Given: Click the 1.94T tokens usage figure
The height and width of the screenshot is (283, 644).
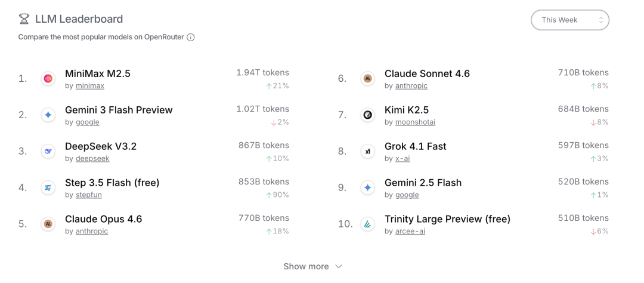Looking at the screenshot, I should (x=262, y=73).
